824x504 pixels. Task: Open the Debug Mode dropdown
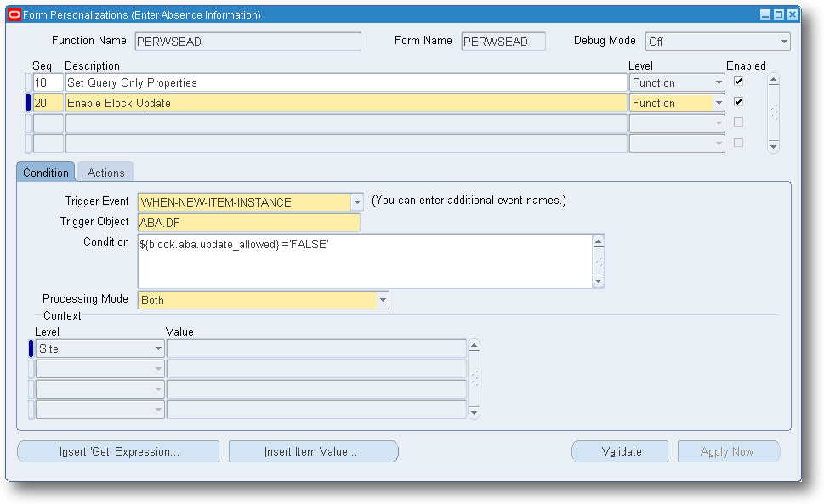coord(784,42)
